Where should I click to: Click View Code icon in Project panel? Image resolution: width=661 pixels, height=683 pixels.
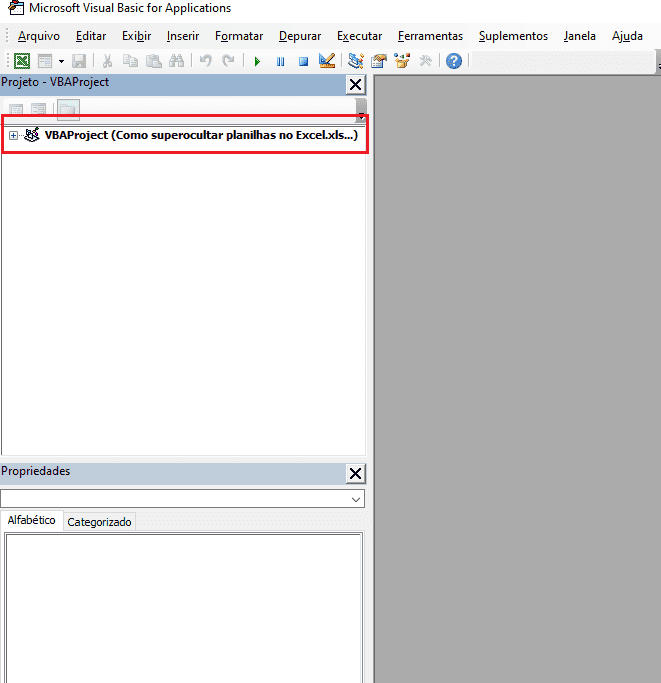17,109
